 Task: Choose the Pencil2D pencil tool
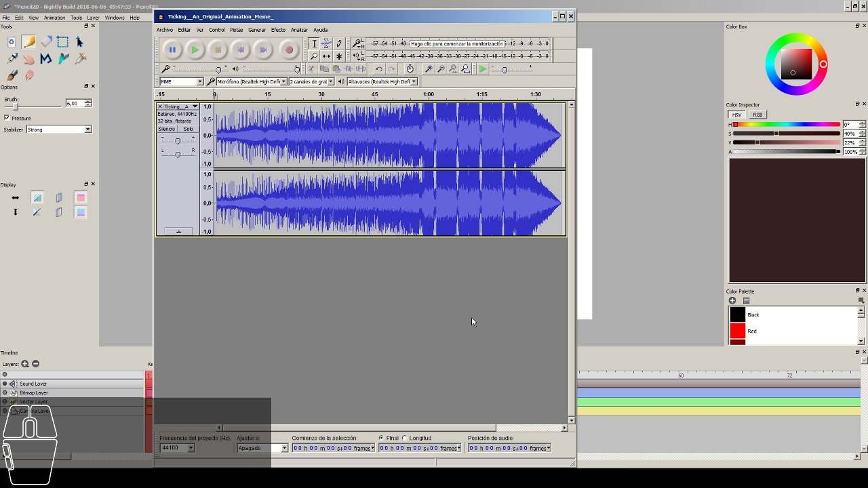(x=28, y=42)
